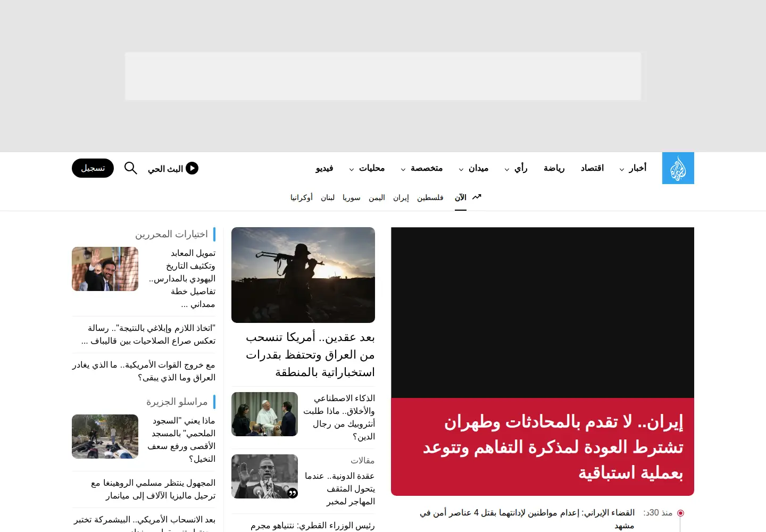
Task: Open the search magnifier icon
Action: point(131,168)
